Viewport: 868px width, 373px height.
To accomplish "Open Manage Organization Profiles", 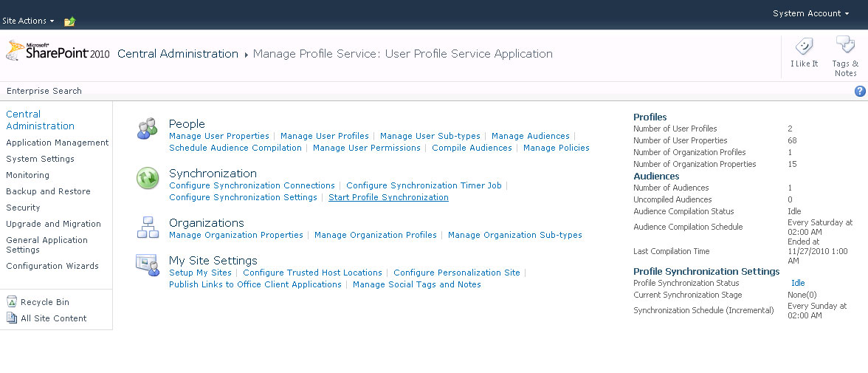I will pos(375,235).
